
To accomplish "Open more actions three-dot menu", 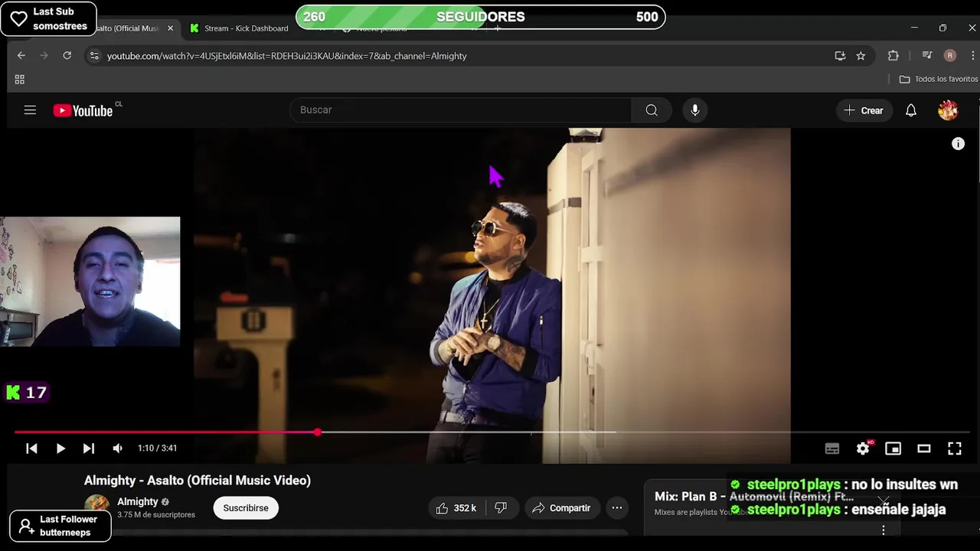I will pyautogui.click(x=617, y=508).
